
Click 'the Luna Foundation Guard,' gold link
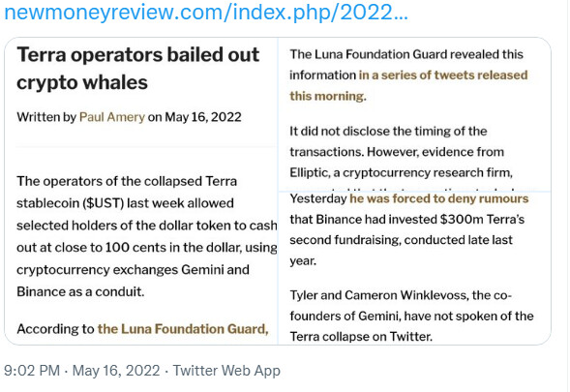(183, 329)
